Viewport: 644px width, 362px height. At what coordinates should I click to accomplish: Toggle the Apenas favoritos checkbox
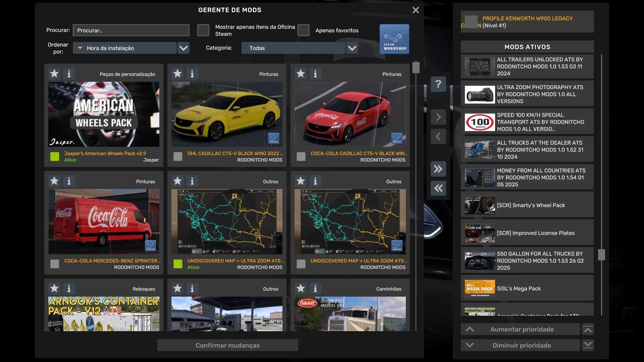(303, 30)
